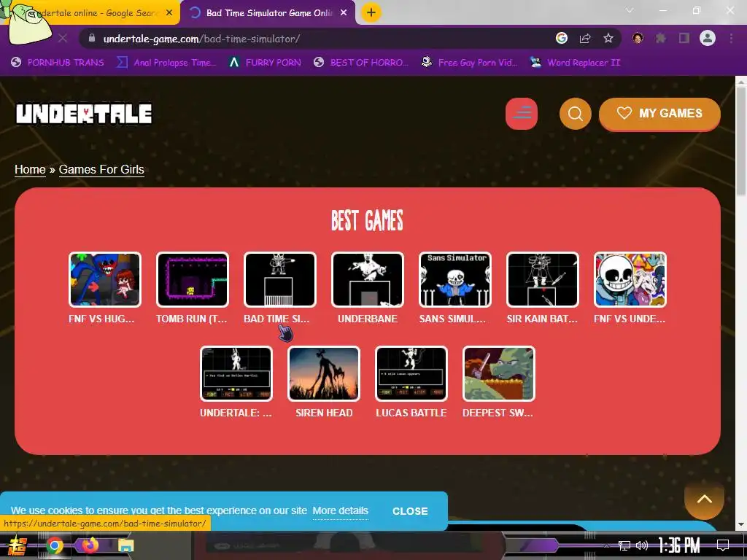Screen dimensions: 747x560
Task: Click the volume tray icon
Action: pos(642,545)
